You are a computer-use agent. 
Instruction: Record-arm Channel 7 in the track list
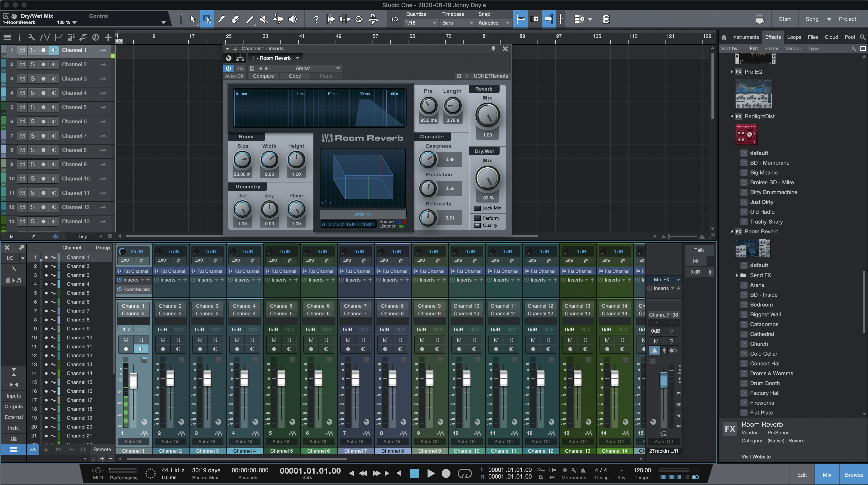click(x=43, y=135)
